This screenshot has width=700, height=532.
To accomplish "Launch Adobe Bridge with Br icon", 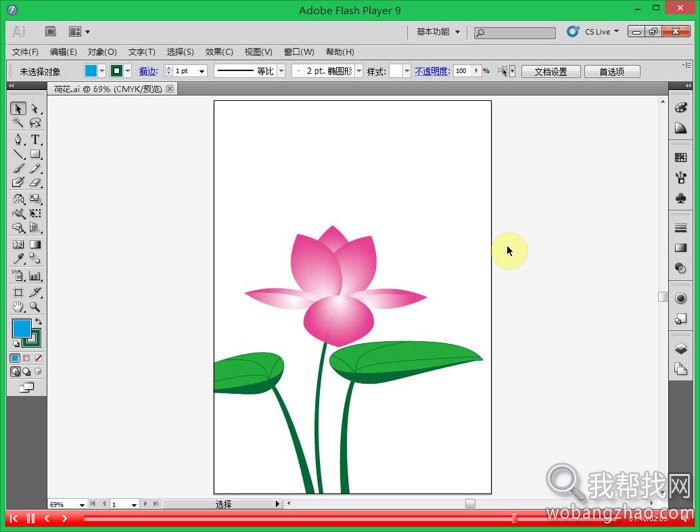I will point(50,31).
